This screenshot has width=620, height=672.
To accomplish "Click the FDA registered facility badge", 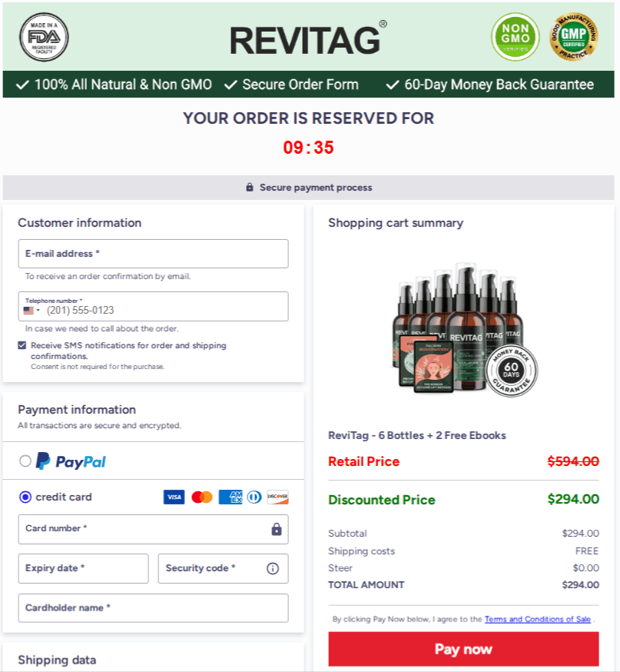I will click(x=44, y=37).
